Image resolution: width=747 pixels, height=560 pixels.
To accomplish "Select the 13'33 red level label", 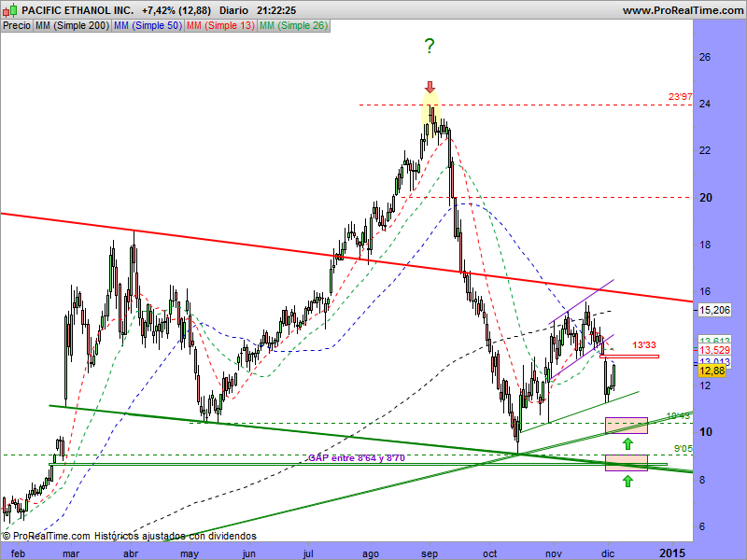I will click(x=644, y=344).
